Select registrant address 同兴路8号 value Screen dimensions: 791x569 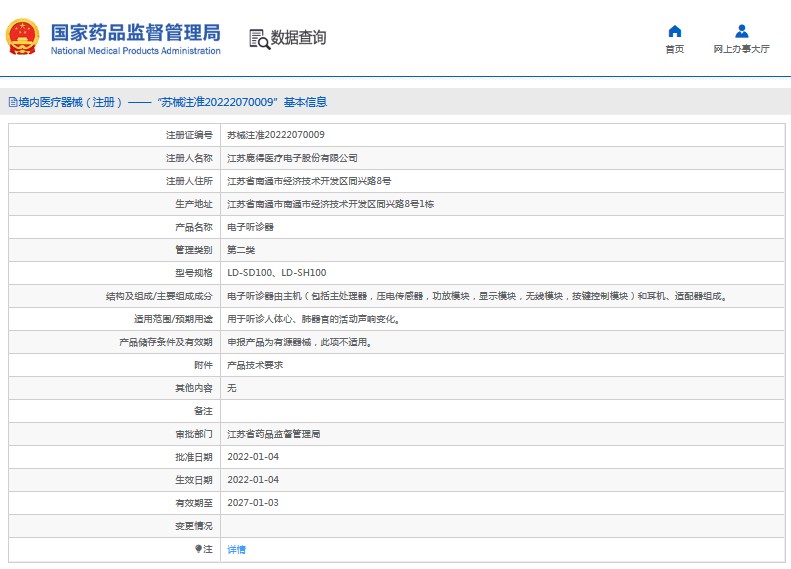[309, 181]
